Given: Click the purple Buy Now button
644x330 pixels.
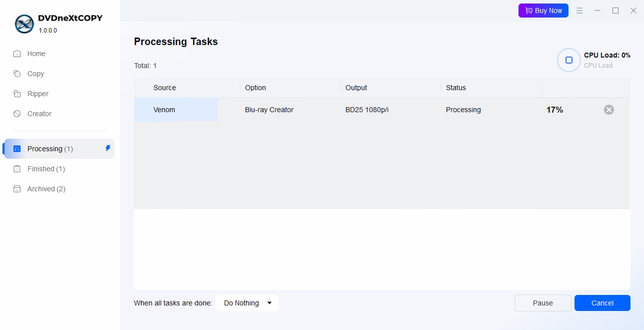Looking at the screenshot, I should coord(543,11).
